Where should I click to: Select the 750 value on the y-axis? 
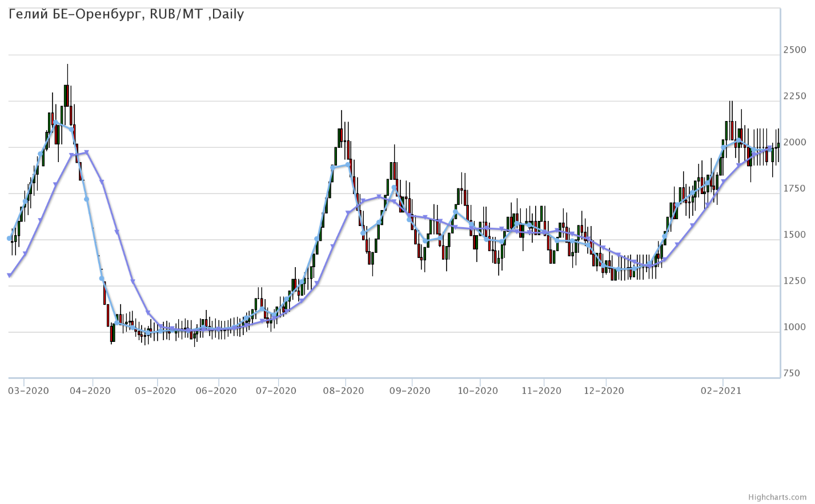click(792, 373)
